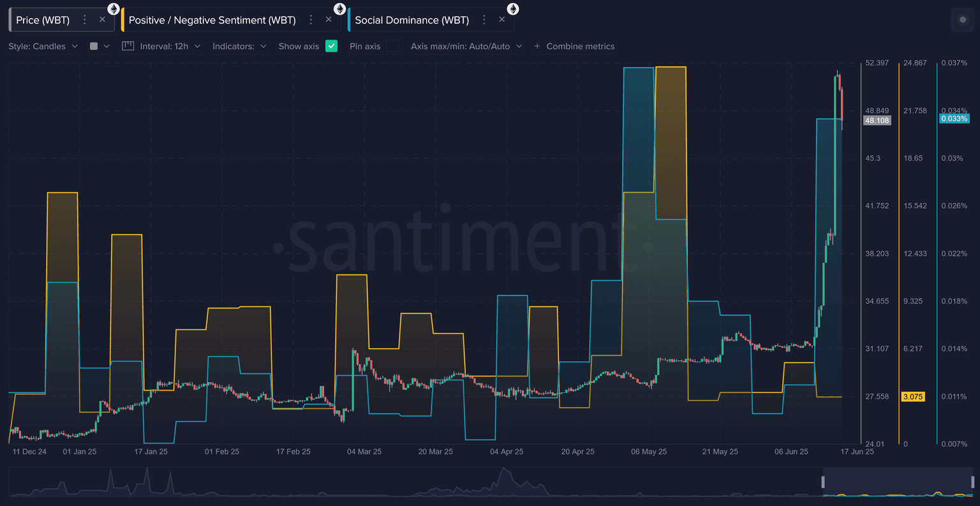Close the Social Dominance (WBT) metric
The image size is (980, 506).
[501, 20]
